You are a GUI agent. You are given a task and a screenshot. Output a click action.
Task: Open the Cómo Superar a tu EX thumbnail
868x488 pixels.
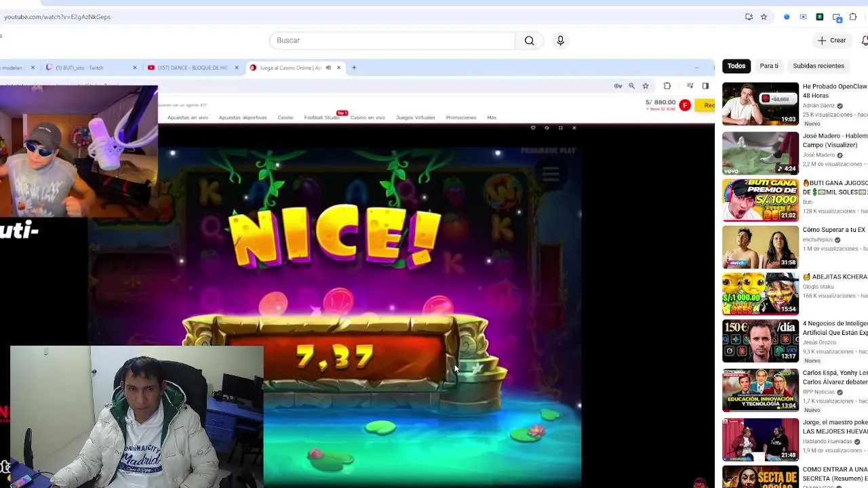pyautogui.click(x=760, y=247)
